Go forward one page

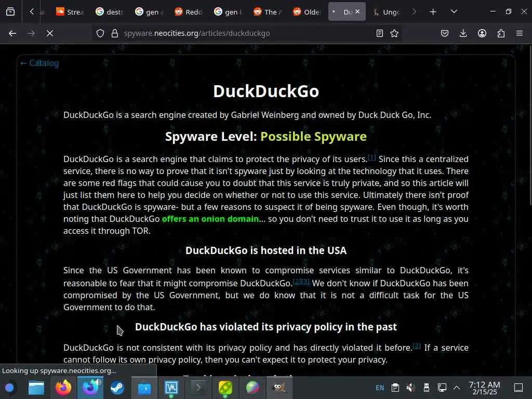[x=31, y=33]
